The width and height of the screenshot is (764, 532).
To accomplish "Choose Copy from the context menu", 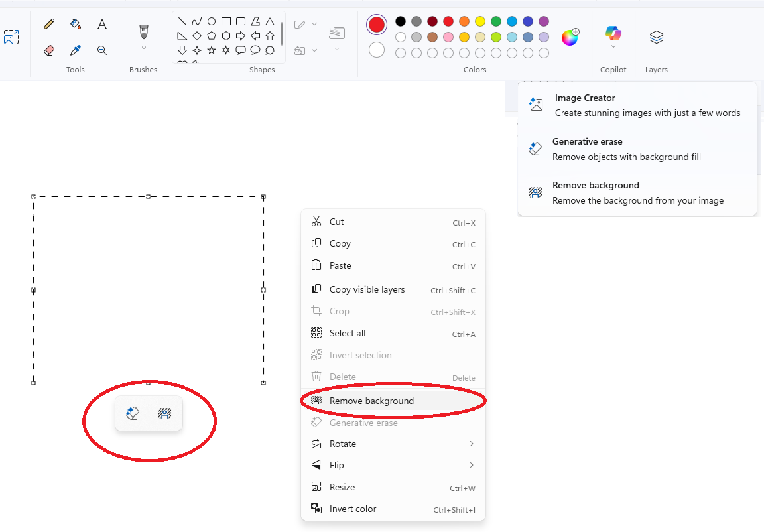I will pos(393,243).
